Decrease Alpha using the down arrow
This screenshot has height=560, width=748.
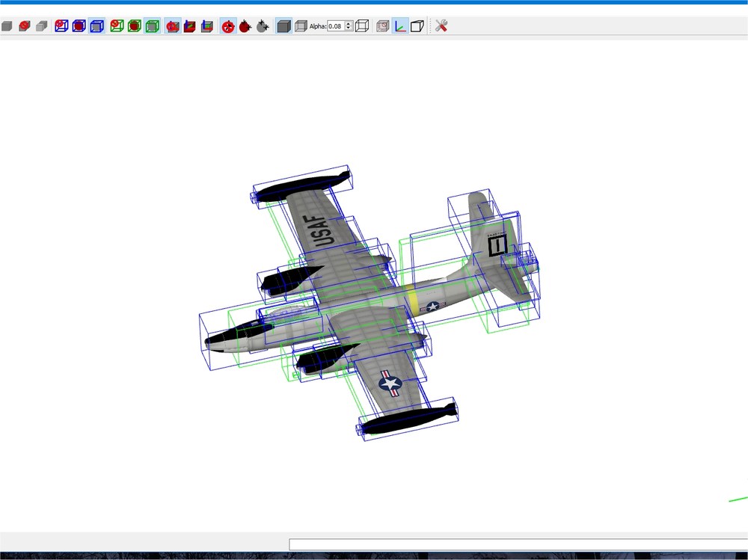pos(349,28)
